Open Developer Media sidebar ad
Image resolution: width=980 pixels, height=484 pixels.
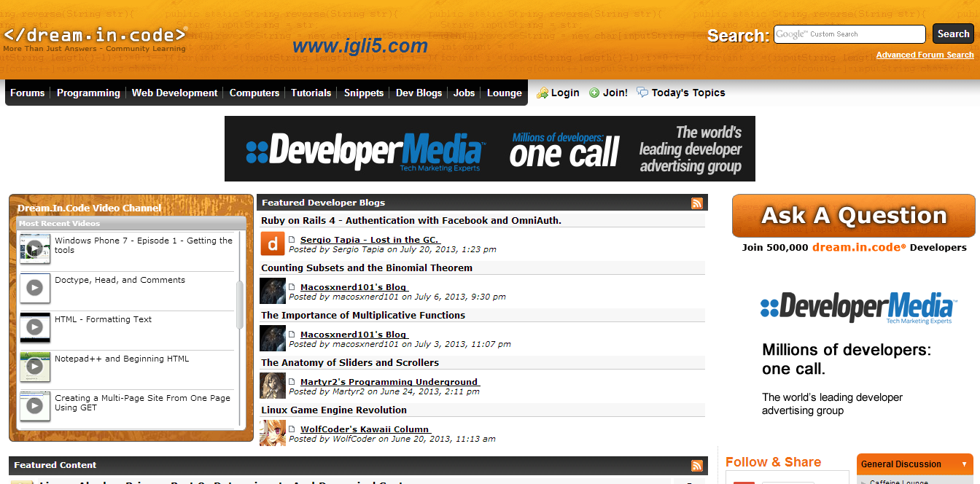pyautogui.click(x=854, y=354)
